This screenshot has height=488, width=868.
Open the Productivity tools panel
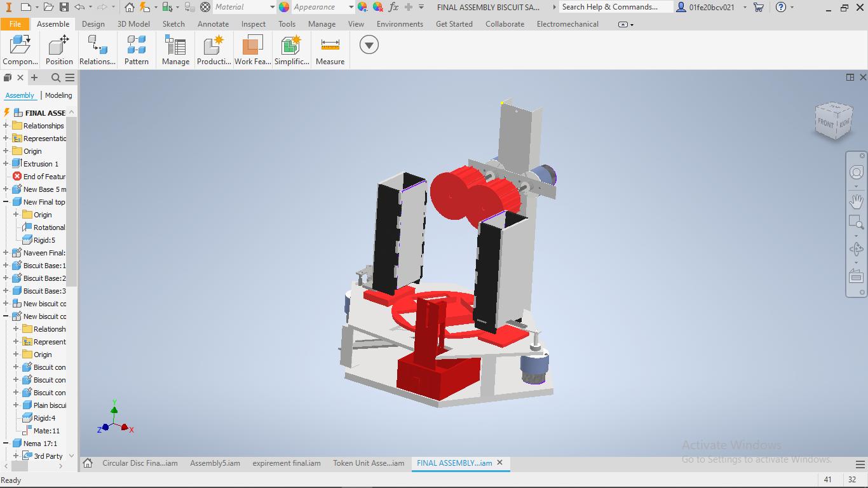coord(214,50)
